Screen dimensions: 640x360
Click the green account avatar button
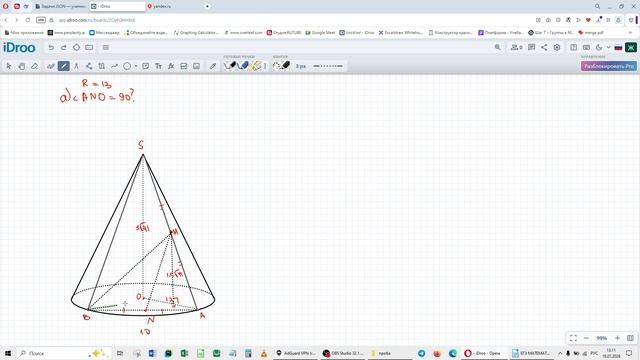pyautogui.click(x=631, y=47)
